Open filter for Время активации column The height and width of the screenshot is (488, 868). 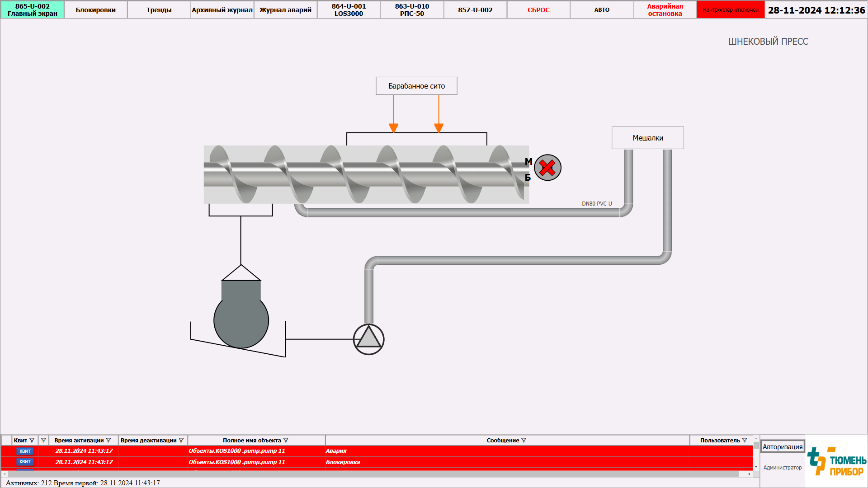[108, 440]
